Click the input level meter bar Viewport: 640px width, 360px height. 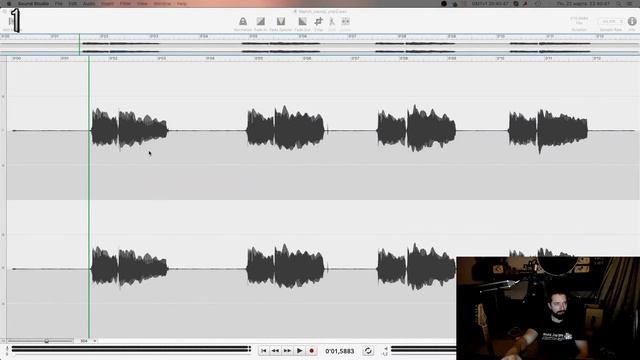[x=131, y=349]
